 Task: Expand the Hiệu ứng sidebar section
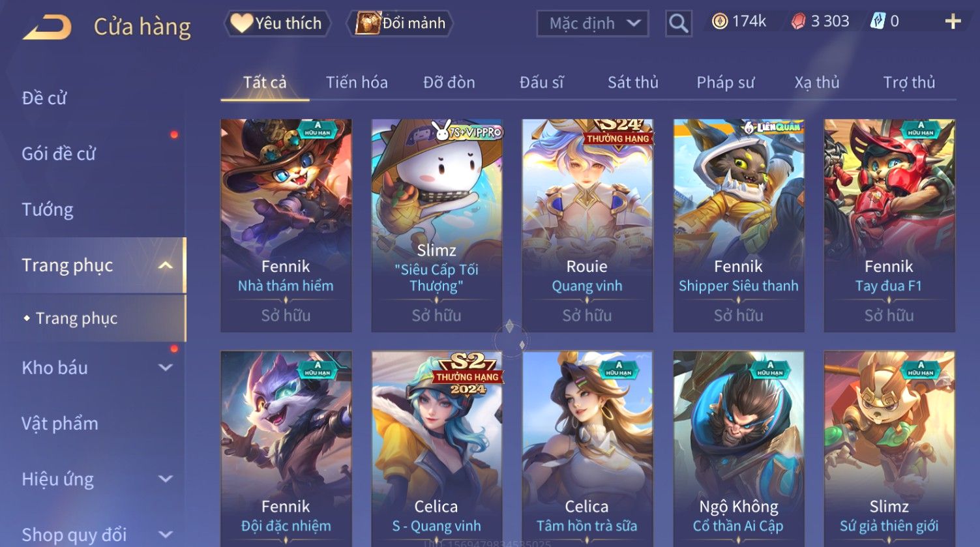click(x=166, y=479)
